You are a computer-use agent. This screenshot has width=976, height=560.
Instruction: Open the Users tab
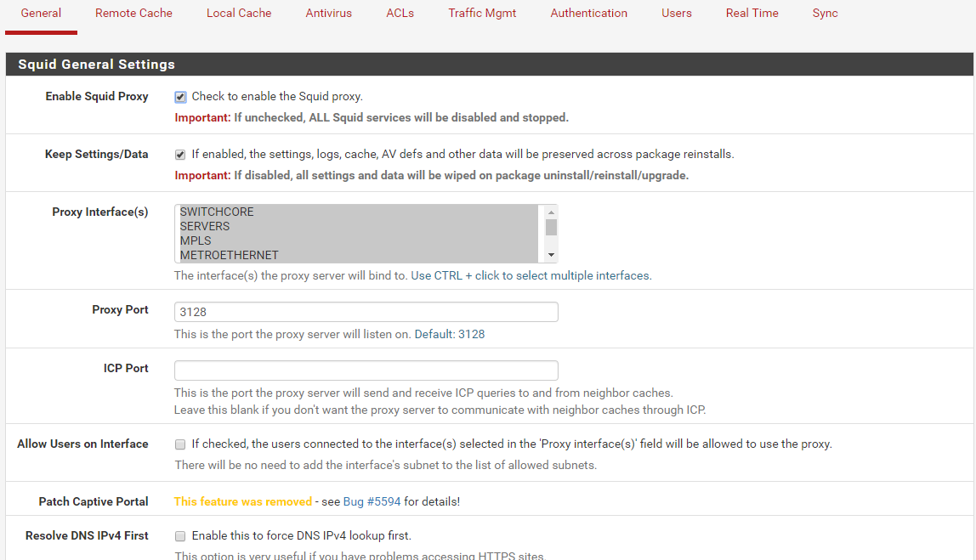click(x=677, y=14)
